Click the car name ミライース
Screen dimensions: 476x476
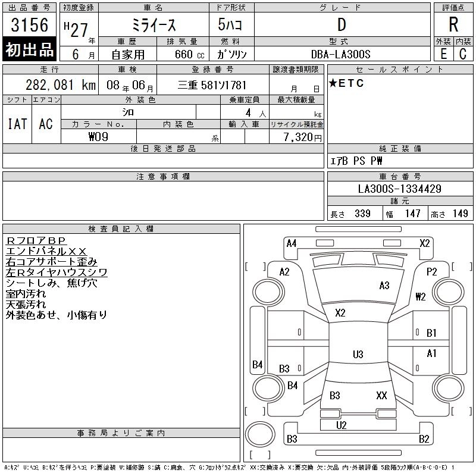pos(154,25)
